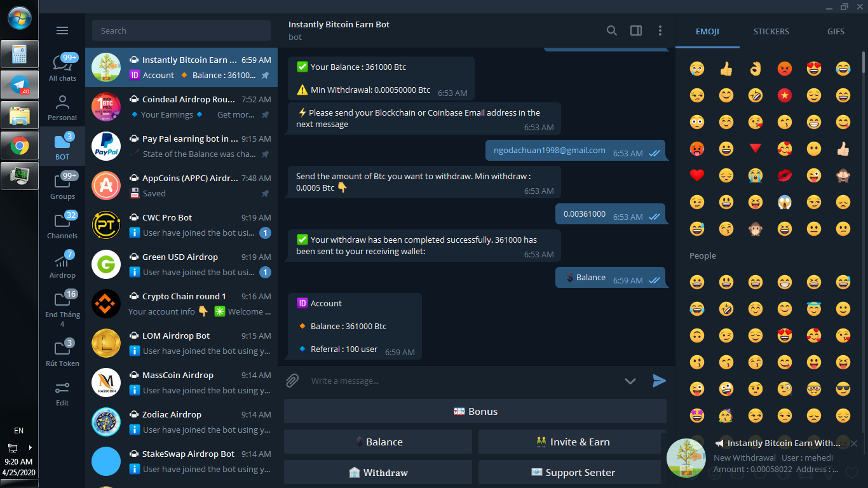Click the chat list Search field
This screenshot has width=868, height=488.
pyautogui.click(x=181, y=30)
